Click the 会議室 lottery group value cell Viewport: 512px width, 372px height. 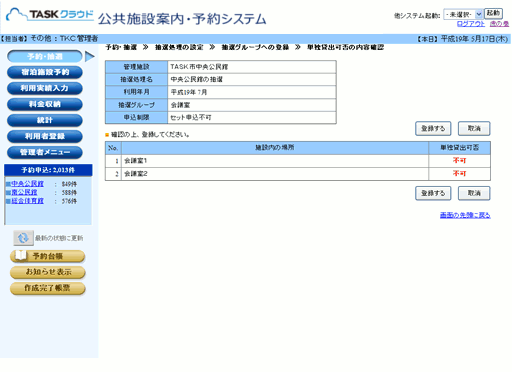252,105
